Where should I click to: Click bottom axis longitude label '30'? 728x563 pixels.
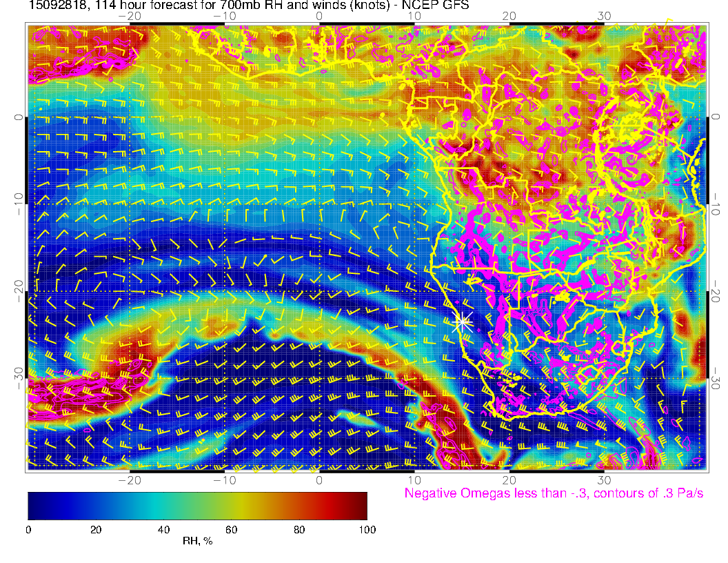(604, 480)
